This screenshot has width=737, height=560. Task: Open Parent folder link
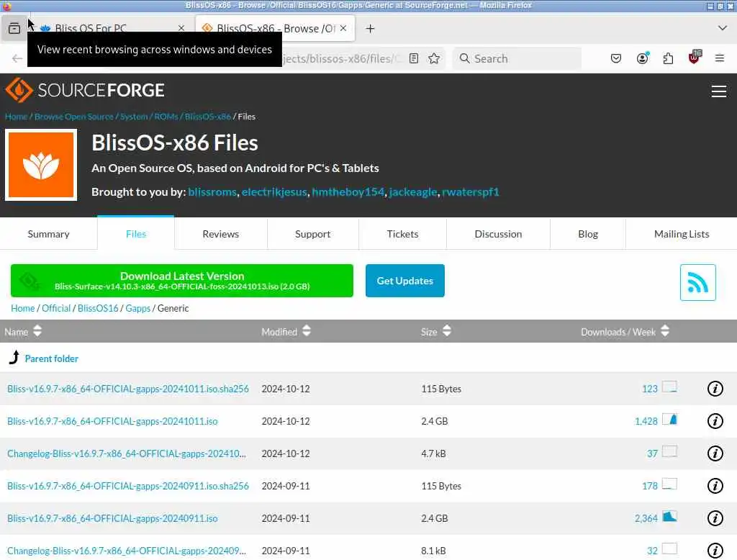pos(52,358)
